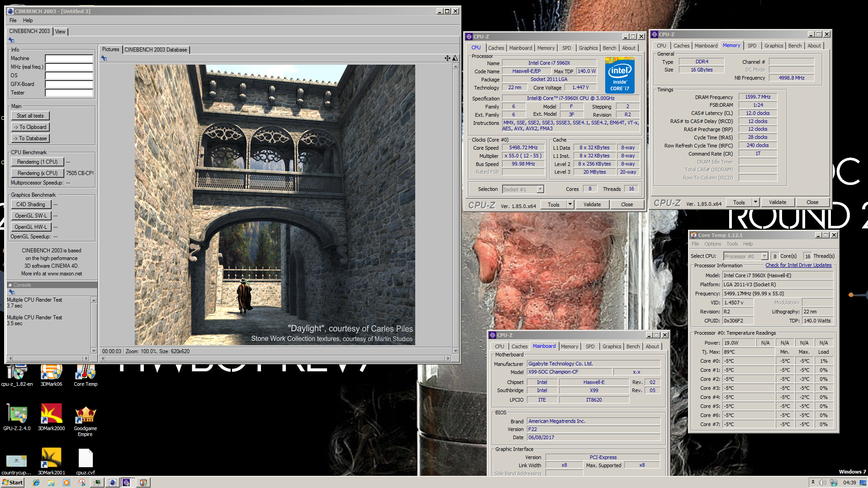Open the Tools menu in Core Temp
The height and width of the screenshot is (488, 868).
[x=732, y=244]
